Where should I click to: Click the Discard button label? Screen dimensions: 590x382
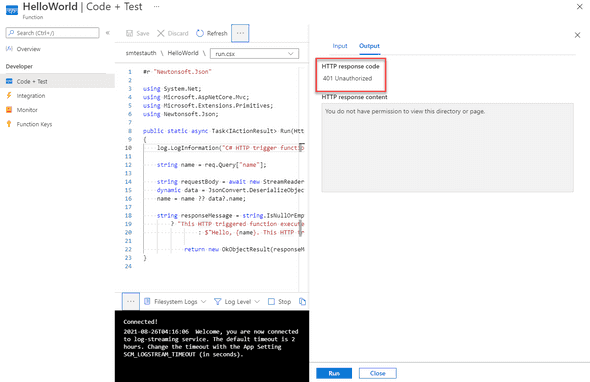pos(178,33)
